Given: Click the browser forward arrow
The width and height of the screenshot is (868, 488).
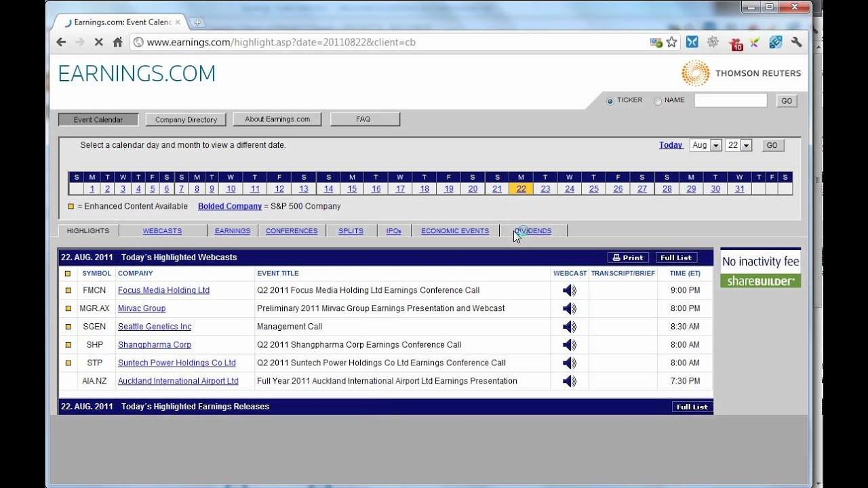Looking at the screenshot, I should coord(79,42).
